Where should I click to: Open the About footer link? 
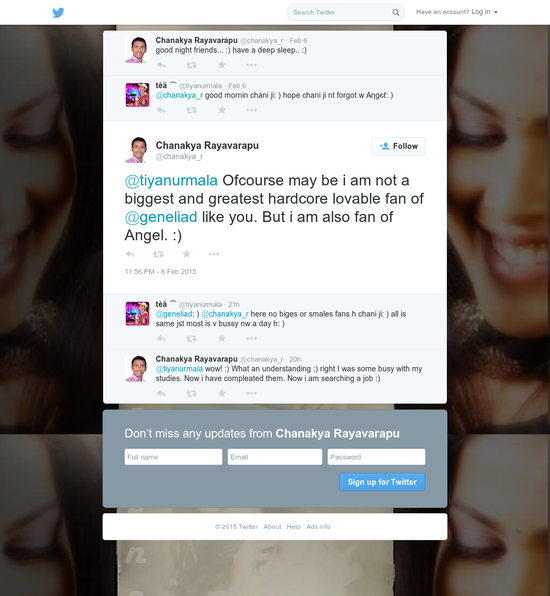(x=272, y=527)
